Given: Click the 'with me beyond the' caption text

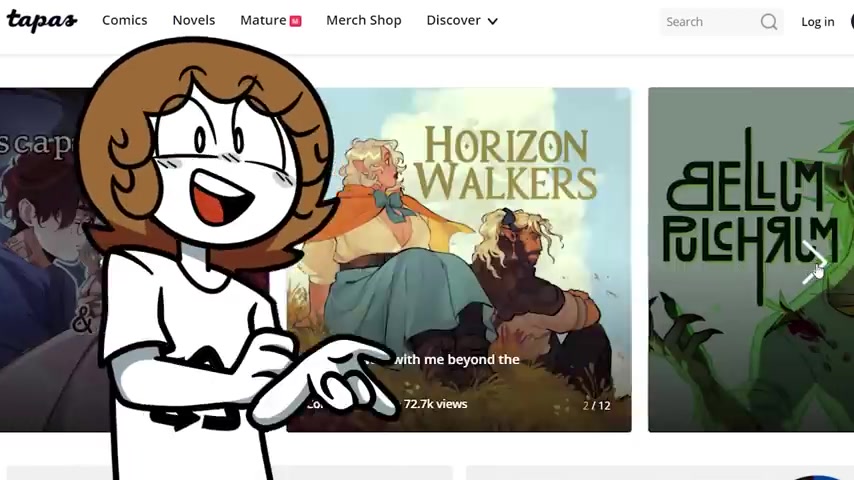Looking at the screenshot, I should click(x=456, y=360).
